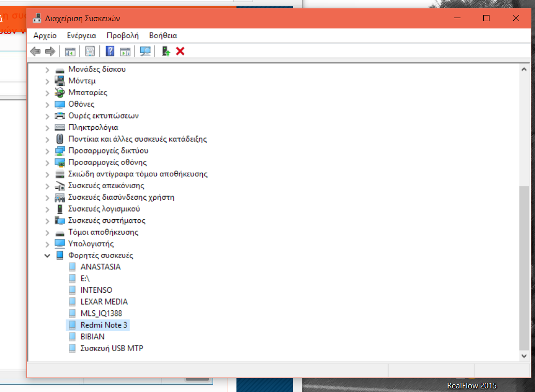
Task: Click the Συσκευές συστήματος icon
Action: [x=60, y=221]
